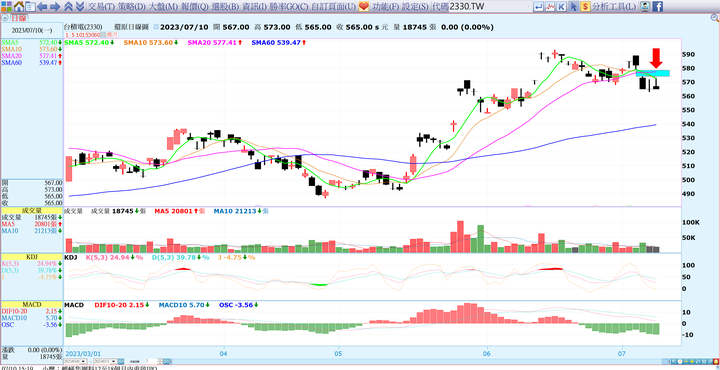This screenshot has width=720, height=370.
Task: Click the DIF10-20 2.15 MACD label
Action: pos(123,305)
